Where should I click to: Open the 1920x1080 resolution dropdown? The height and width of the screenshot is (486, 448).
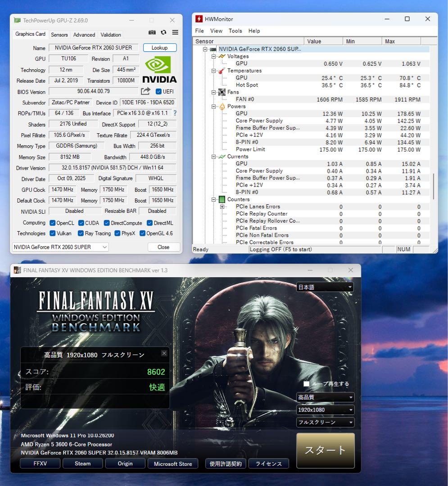point(325,410)
